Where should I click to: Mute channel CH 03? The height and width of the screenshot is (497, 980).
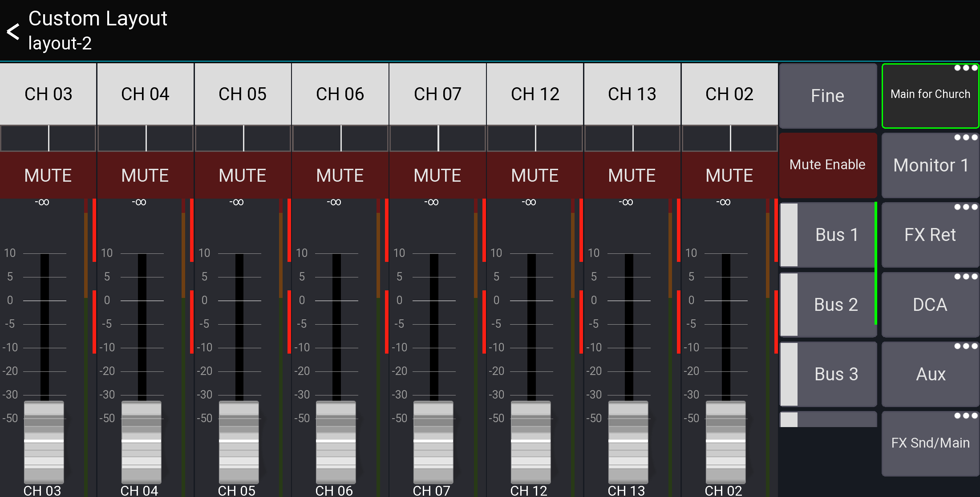pos(48,175)
